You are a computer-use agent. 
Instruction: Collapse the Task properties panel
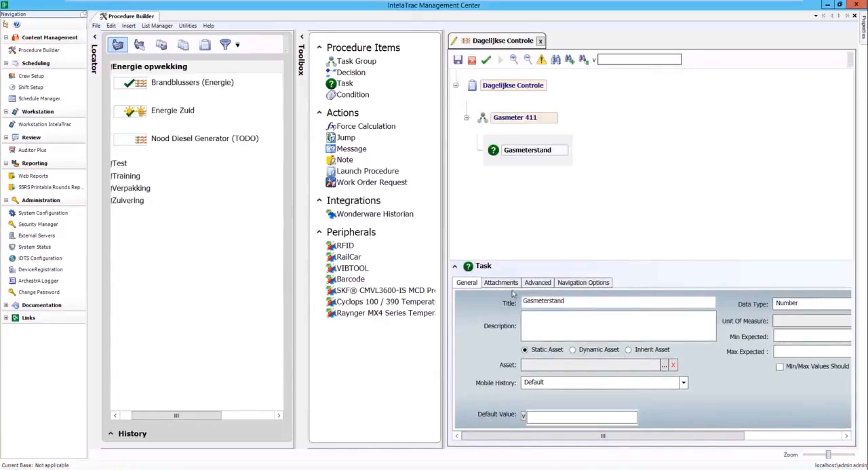455,267
